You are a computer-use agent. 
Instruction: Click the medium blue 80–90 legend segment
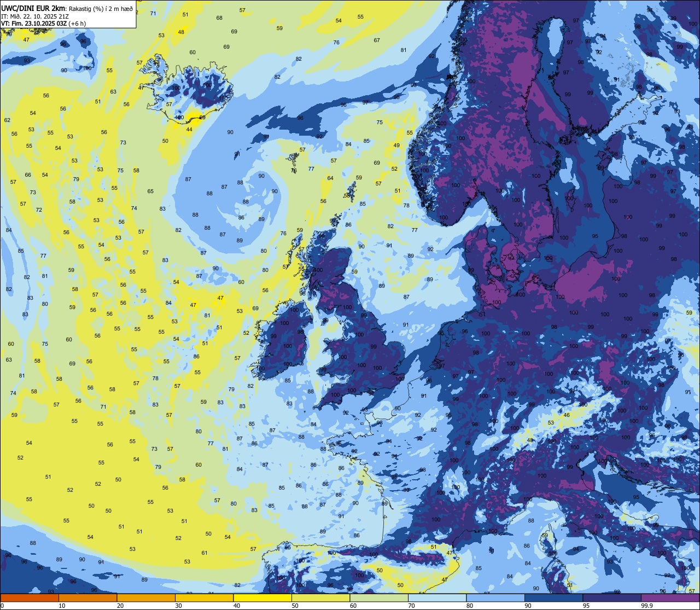pyautogui.click(x=495, y=597)
